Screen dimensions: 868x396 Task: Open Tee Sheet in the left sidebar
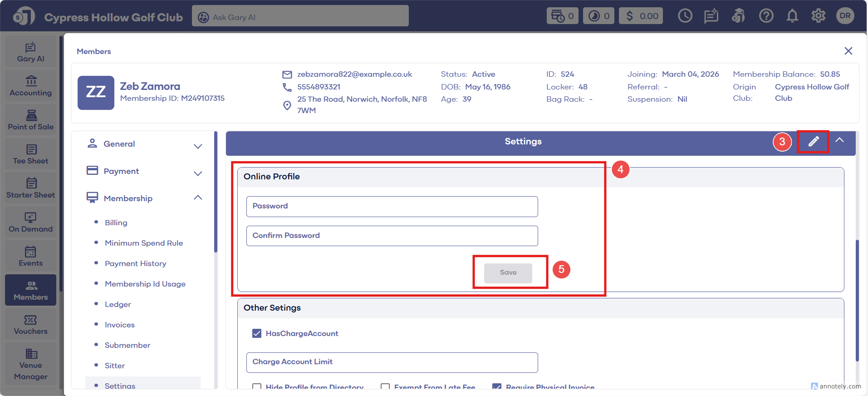[x=31, y=154]
